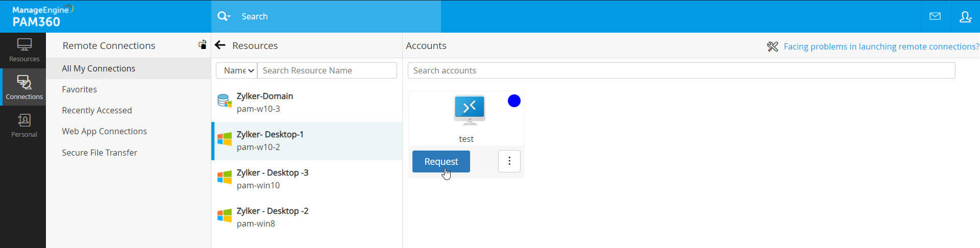Click the Remote Connections heading
Viewport: 980px width, 248px height.
pyautogui.click(x=109, y=45)
